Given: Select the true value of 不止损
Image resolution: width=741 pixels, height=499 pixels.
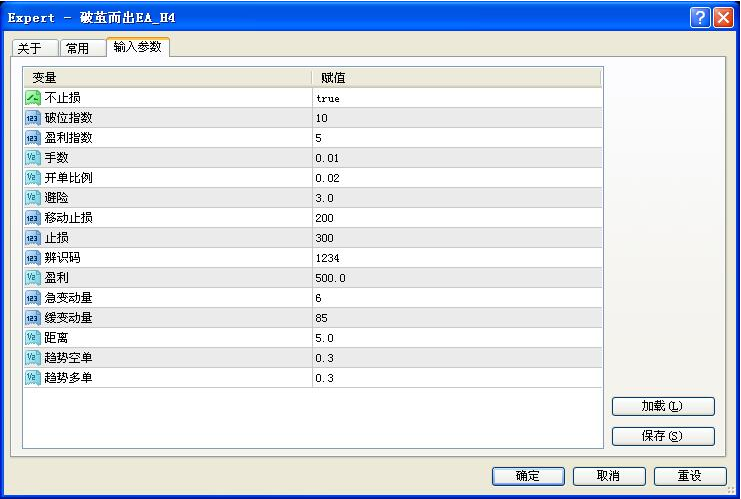Looking at the screenshot, I should coord(328,98).
